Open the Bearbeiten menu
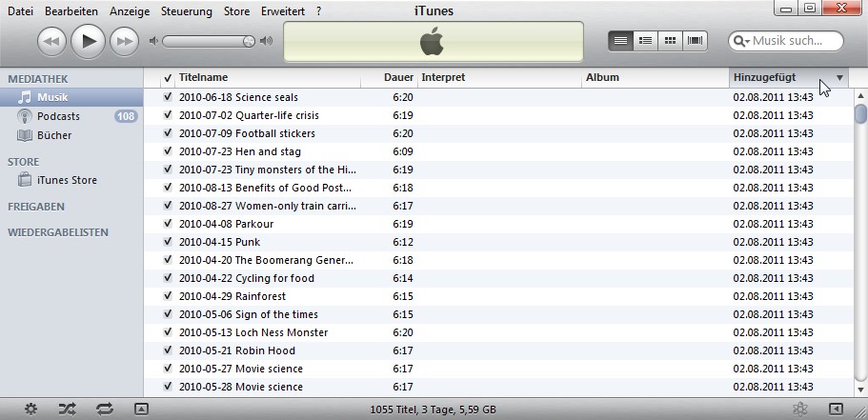Image resolution: width=868 pixels, height=420 pixels. pos(71,11)
